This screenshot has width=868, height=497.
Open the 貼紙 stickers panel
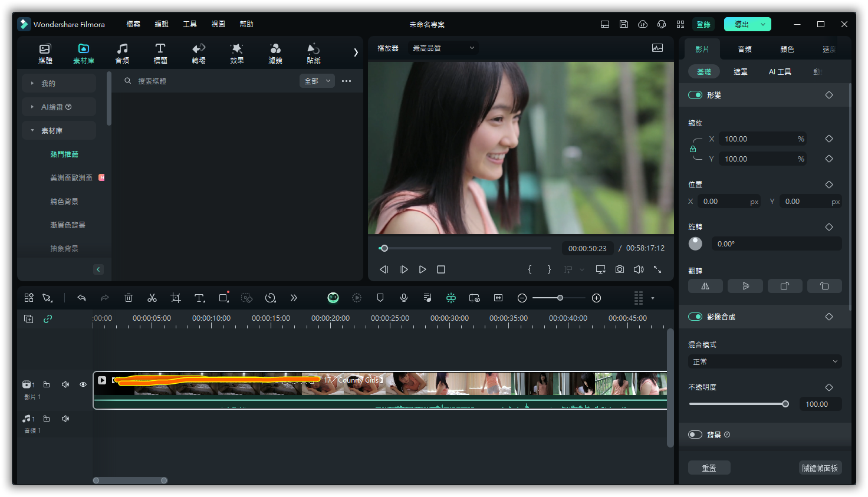click(314, 53)
